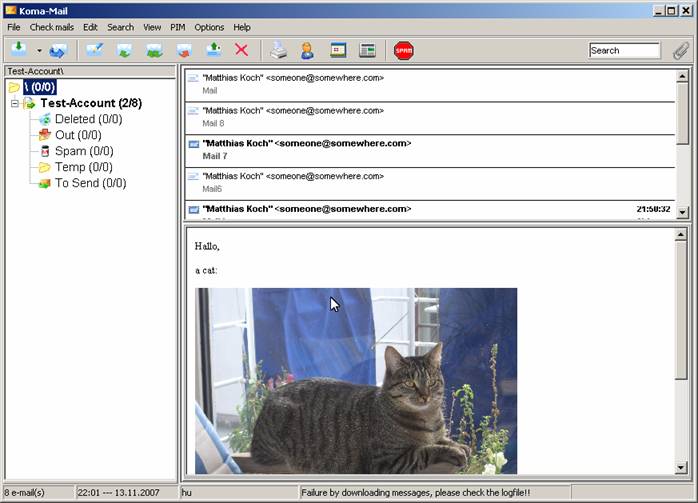Select the Deleted (0/0) folder

click(89, 119)
